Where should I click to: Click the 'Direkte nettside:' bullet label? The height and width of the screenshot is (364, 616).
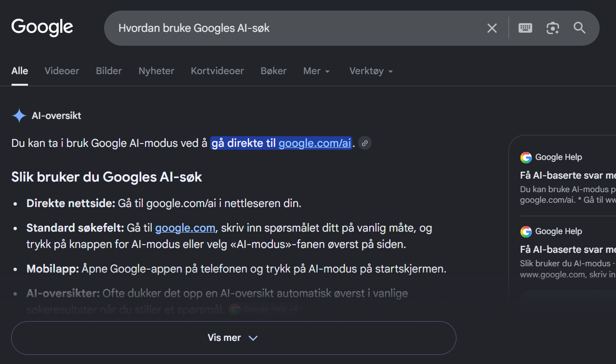[x=71, y=203]
